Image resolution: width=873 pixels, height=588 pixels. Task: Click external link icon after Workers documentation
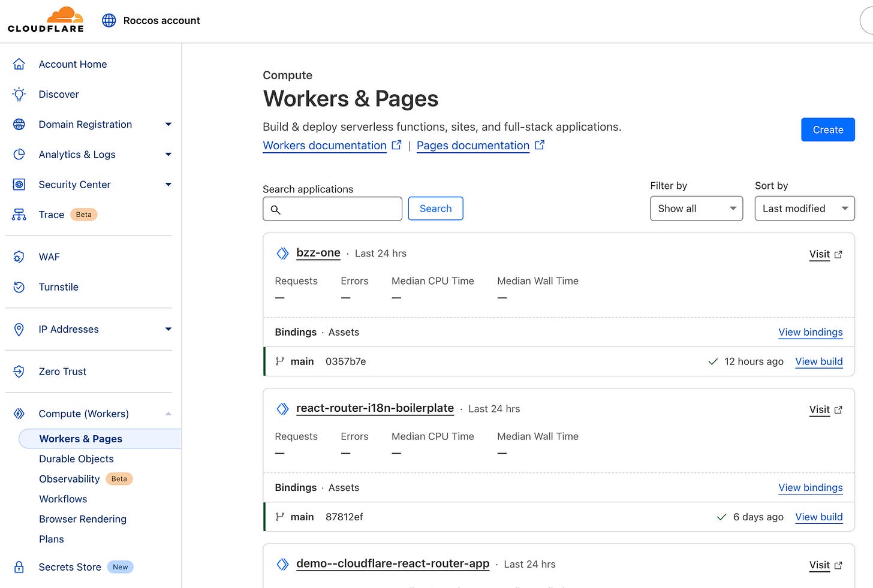coord(396,145)
